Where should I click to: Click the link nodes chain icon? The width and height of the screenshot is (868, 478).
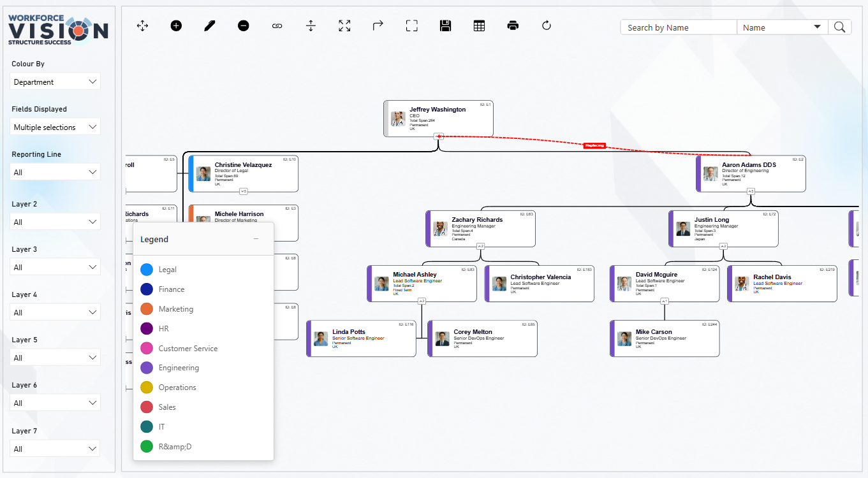[277, 26]
